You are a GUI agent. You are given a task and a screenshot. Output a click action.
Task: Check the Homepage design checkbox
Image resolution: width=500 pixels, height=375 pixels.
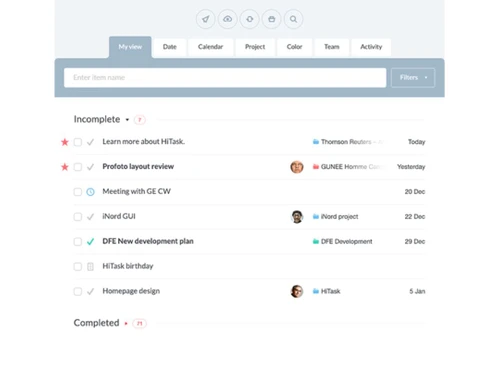tap(78, 292)
